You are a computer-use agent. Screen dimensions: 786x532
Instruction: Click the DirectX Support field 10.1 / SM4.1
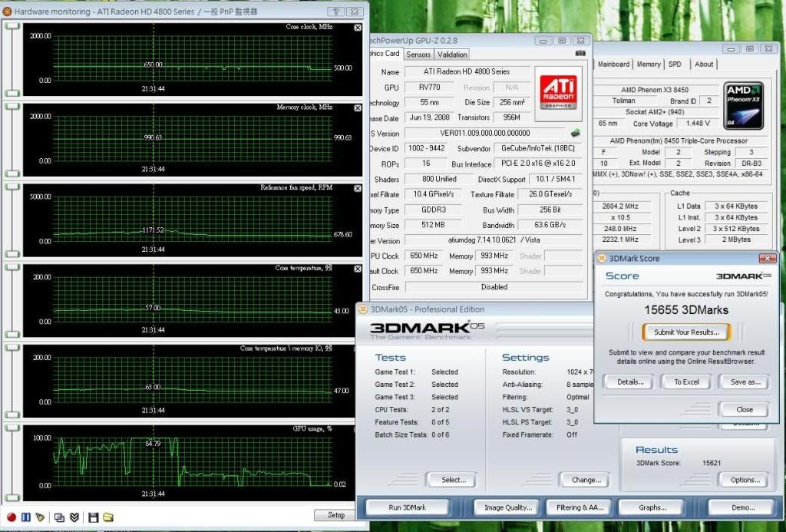(x=556, y=179)
